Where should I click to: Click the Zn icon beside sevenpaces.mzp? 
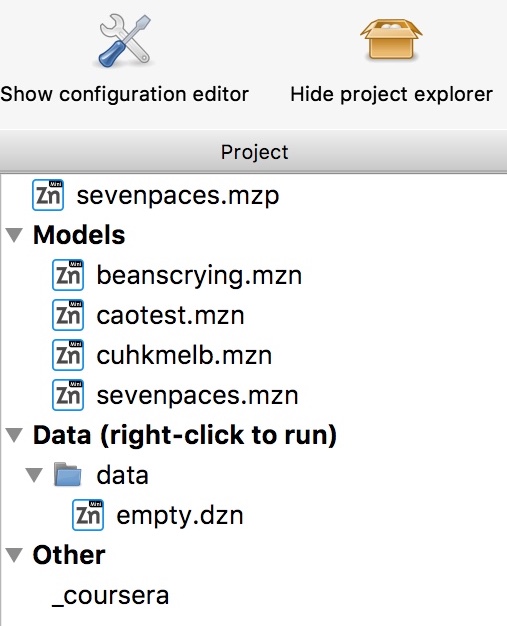(x=48, y=195)
